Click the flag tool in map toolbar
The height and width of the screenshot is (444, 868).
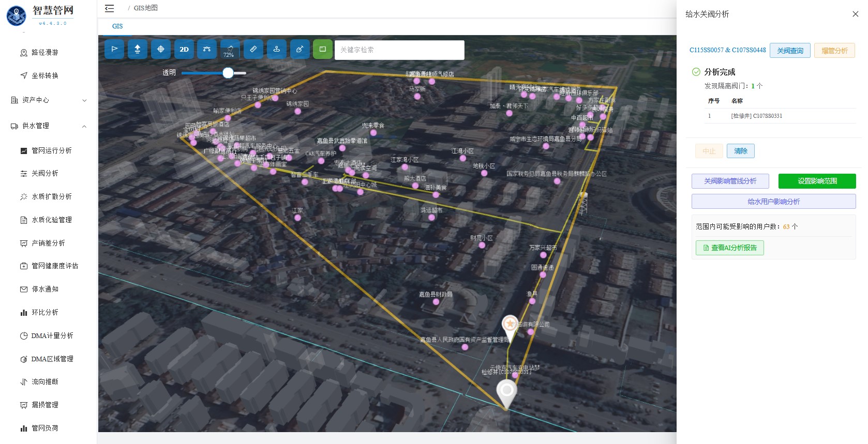click(114, 49)
